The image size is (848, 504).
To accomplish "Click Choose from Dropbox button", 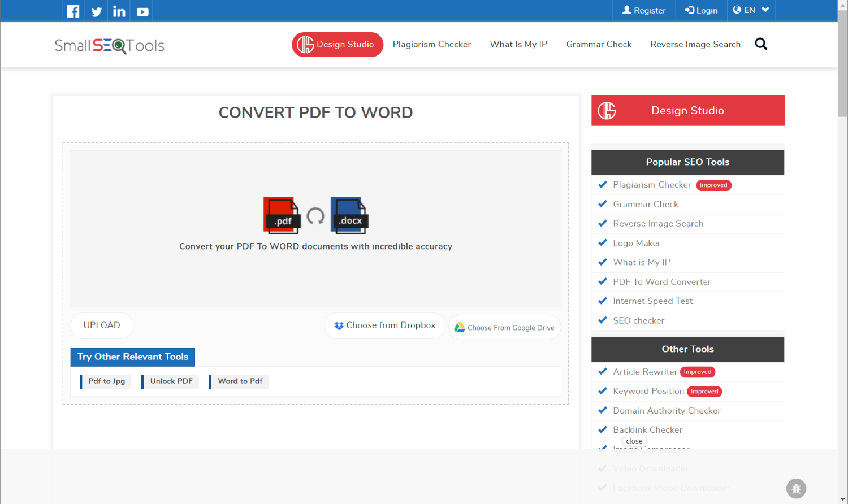I will pos(385,325).
